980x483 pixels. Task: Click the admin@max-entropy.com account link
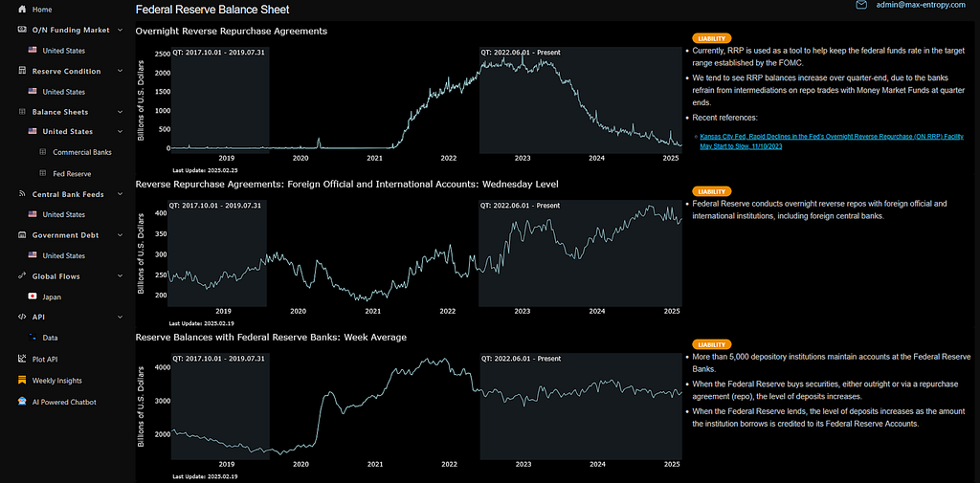coord(923,6)
